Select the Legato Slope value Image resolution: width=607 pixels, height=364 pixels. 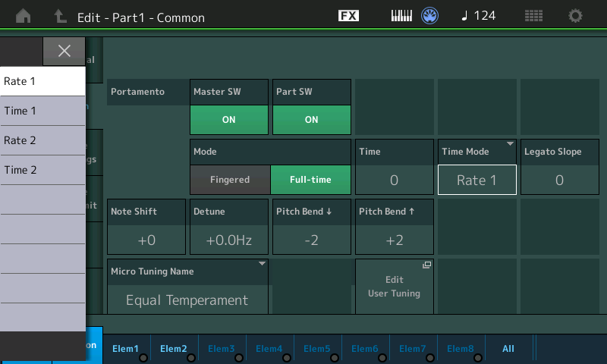tap(559, 180)
